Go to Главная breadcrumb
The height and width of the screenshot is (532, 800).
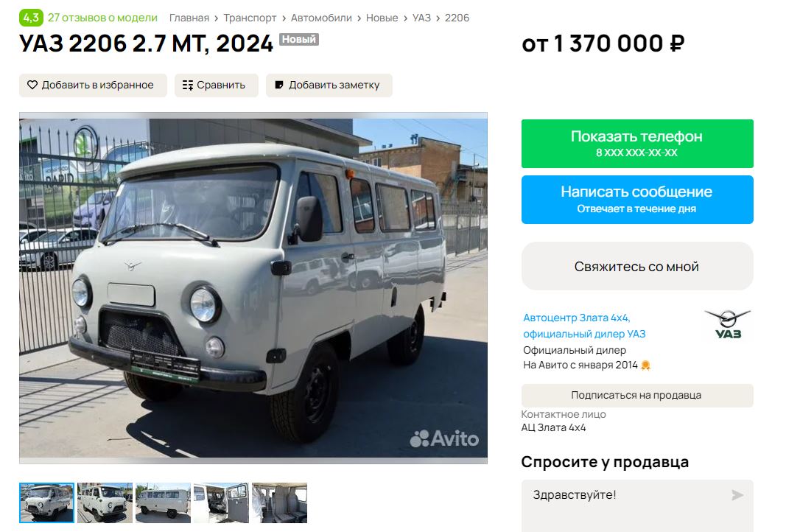point(189,18)
